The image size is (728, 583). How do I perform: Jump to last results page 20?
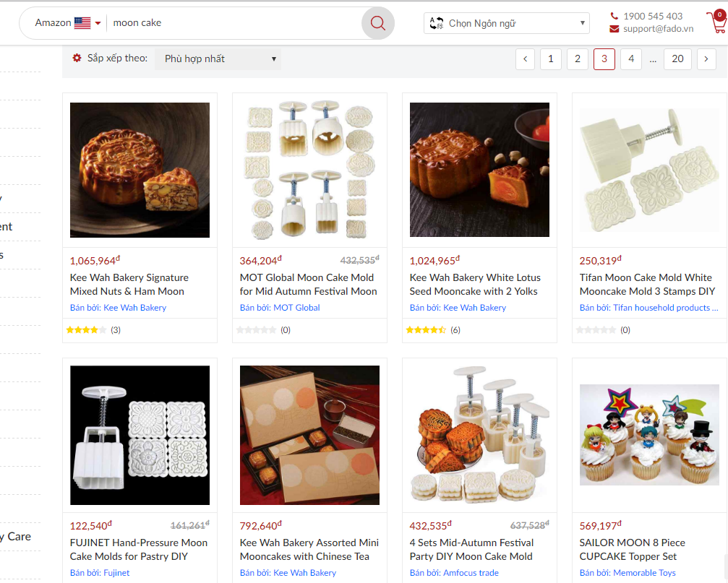tap(677, 59)
